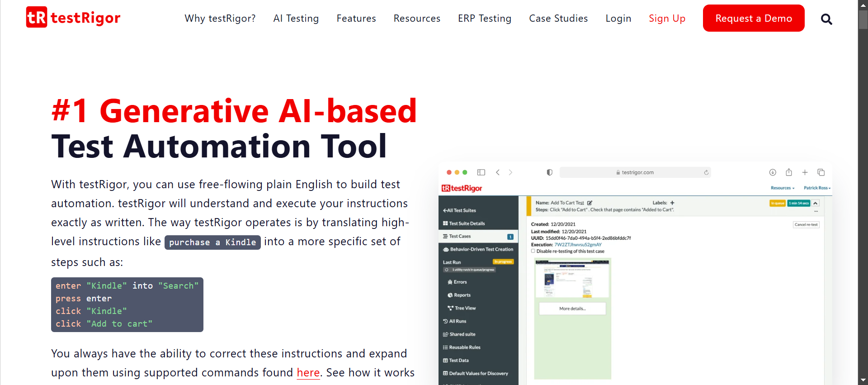The image size is (868, 385).
Task: Follow the red 'here' link
Action: click(x=308, y=373)
